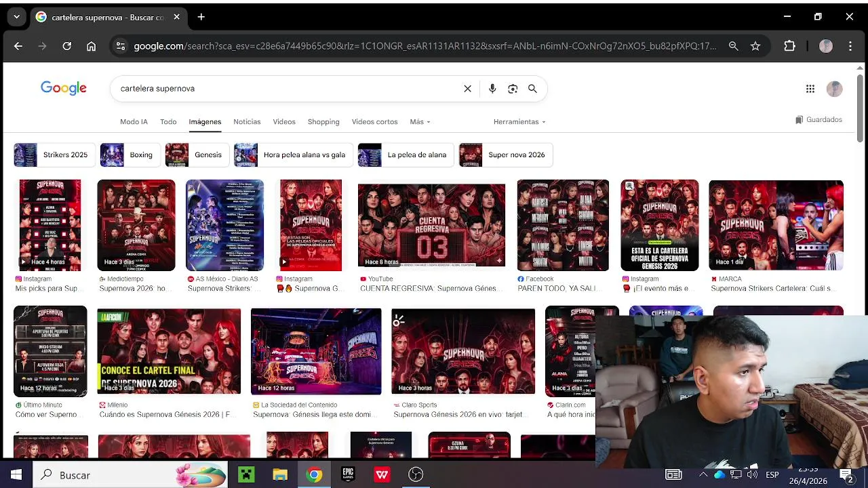The width and height of the screenshot is (868, 488).
Task: Filter by Boxing chip
Action: coord(130,155)
